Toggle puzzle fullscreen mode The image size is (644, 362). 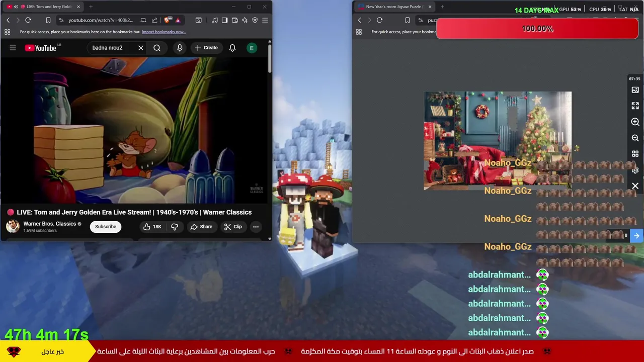click(635, 106)
